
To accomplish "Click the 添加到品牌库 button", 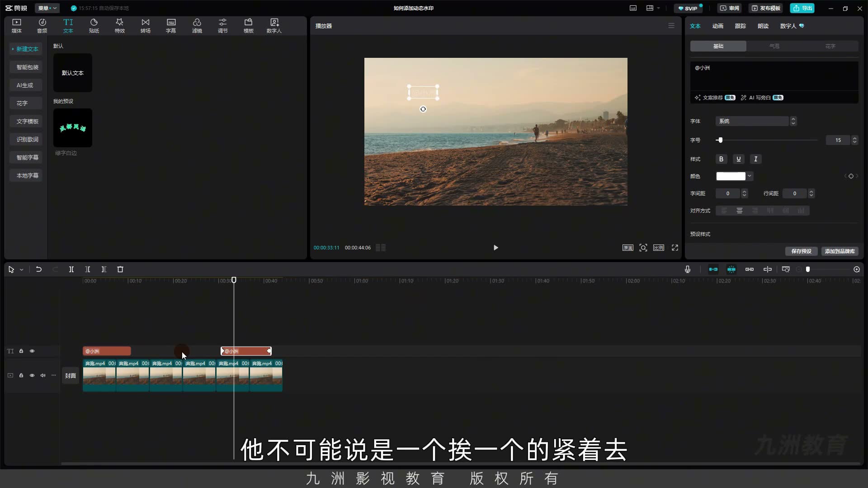I will tap(840, 251).
